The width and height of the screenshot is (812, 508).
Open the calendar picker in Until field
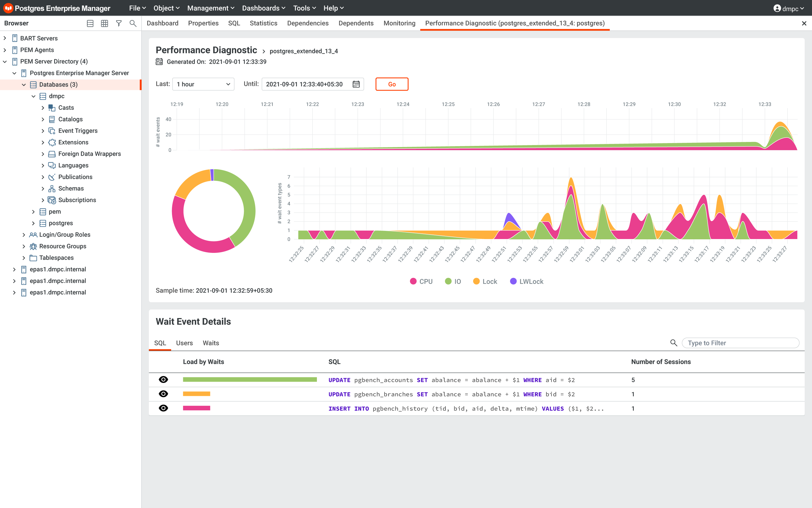click(x=356, y=84)
